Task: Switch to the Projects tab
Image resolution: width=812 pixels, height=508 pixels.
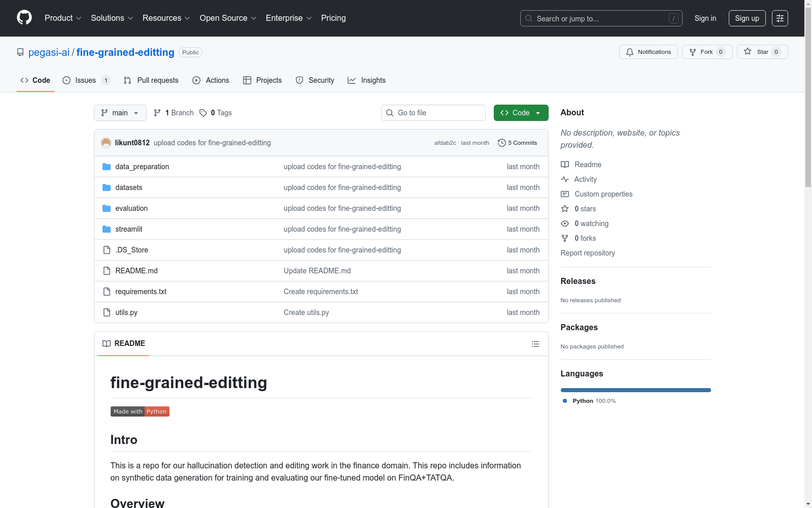Action: (x=262, y=80)
